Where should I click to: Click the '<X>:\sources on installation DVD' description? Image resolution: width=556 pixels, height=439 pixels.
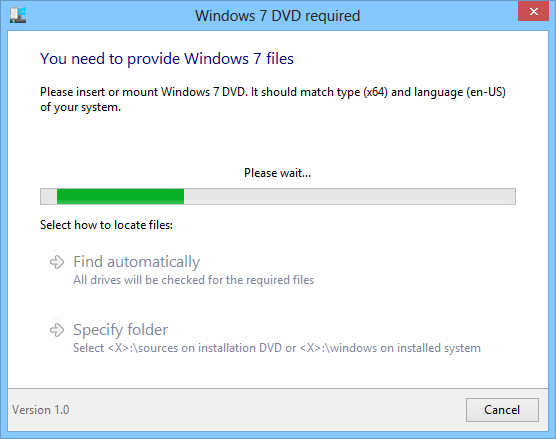tap(196, 348)
